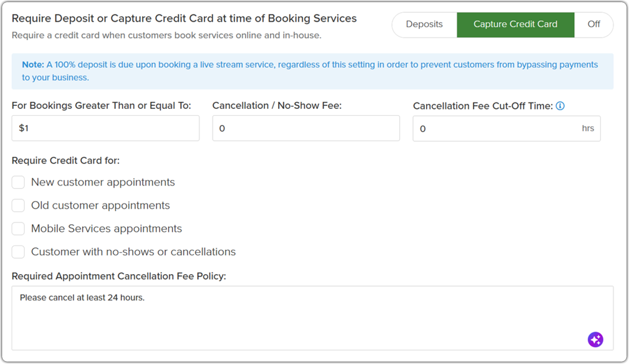The image size is (629, 364).
Task: Click the Cut-Off Time info icon
Action: pyautogui.click(x=560, y=106)
